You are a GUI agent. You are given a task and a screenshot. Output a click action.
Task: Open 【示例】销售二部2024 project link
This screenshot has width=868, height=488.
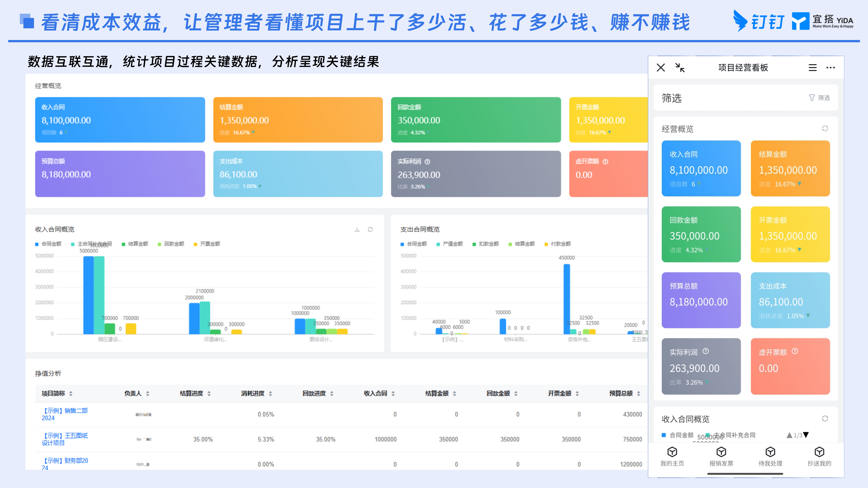65,414
